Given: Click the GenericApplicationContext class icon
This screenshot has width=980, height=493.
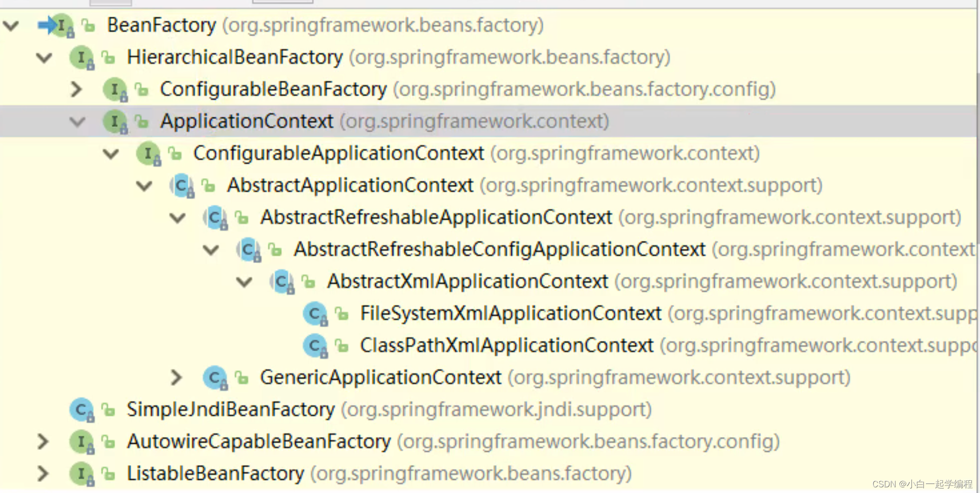Looking at the screenshot, I should (215, 378).
